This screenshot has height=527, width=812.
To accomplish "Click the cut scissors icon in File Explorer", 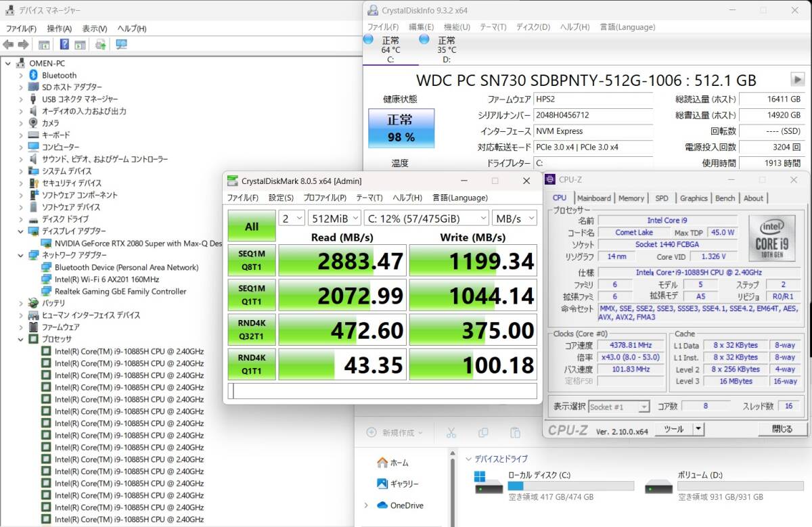I will [x=451, y=432].
